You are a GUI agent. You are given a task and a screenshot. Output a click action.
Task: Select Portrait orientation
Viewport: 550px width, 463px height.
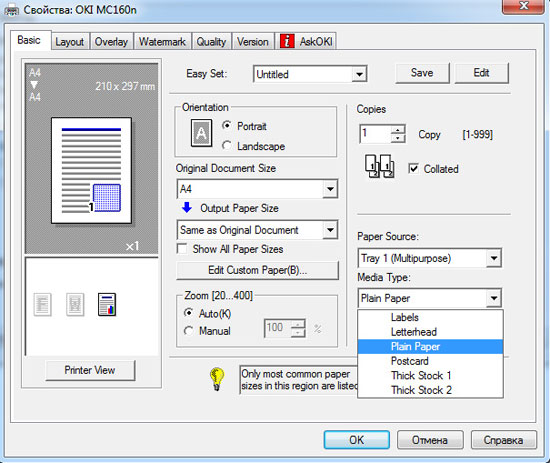227,125
